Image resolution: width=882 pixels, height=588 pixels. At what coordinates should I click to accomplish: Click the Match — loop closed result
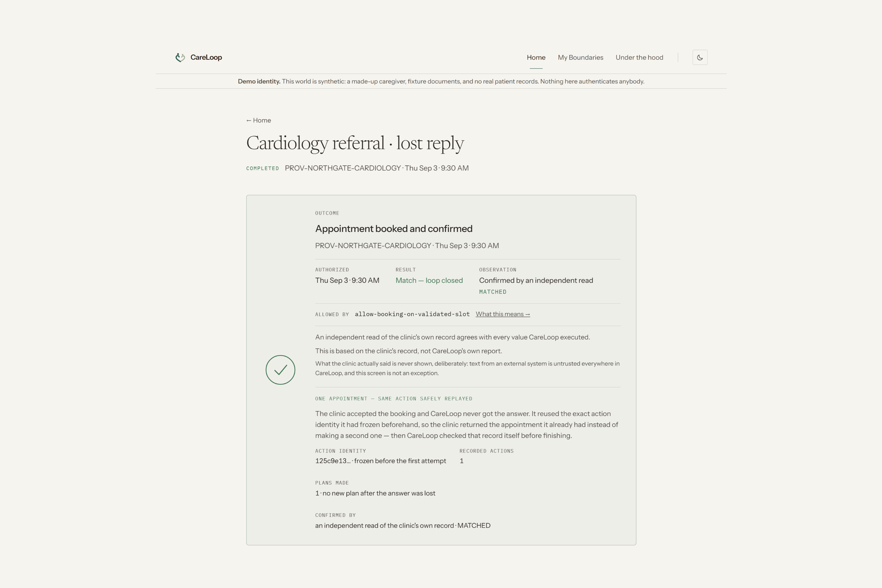coord(429,280)
